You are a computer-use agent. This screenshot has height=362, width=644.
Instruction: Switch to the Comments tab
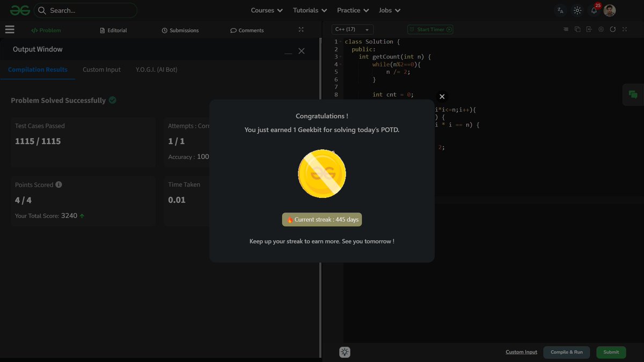point(247,31)
